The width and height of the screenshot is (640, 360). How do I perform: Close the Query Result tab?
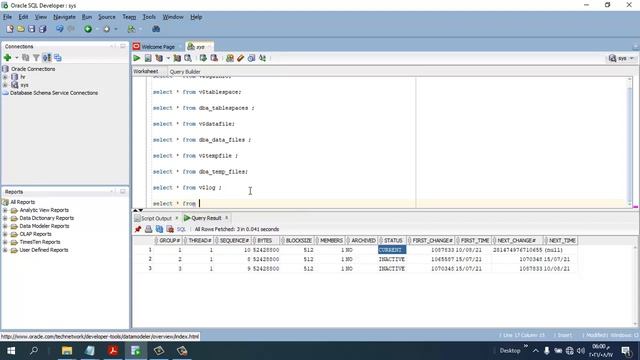227,218
